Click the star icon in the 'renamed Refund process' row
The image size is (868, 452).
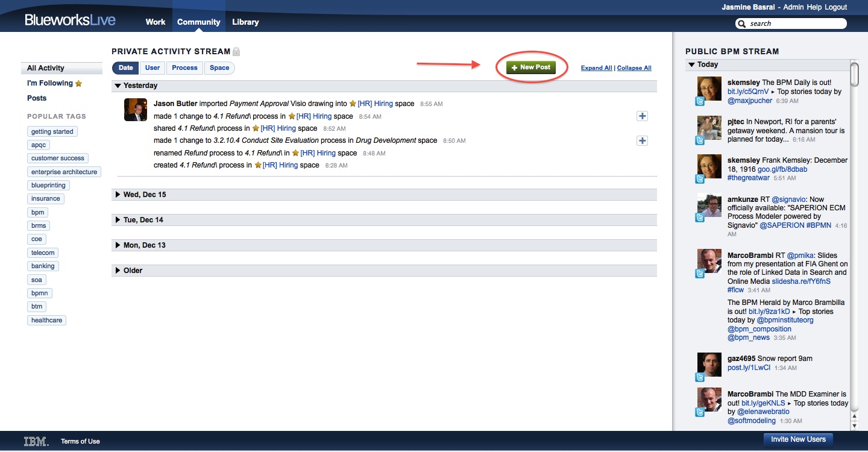click(x=295, y=153)
